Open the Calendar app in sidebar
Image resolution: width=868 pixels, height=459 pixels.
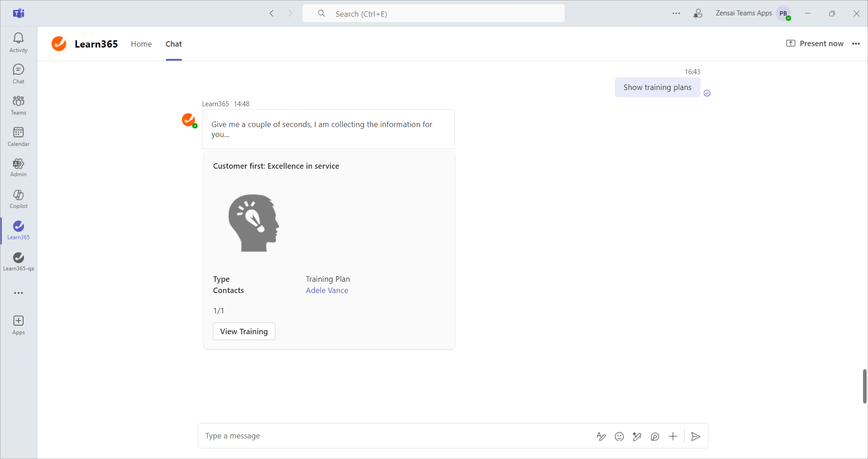tap(19, 137)
